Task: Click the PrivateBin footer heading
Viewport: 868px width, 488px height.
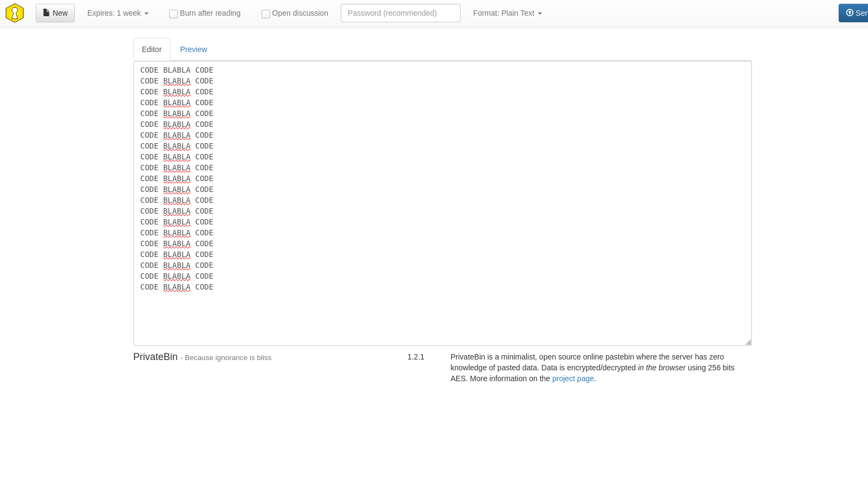Action: point(155,357)
